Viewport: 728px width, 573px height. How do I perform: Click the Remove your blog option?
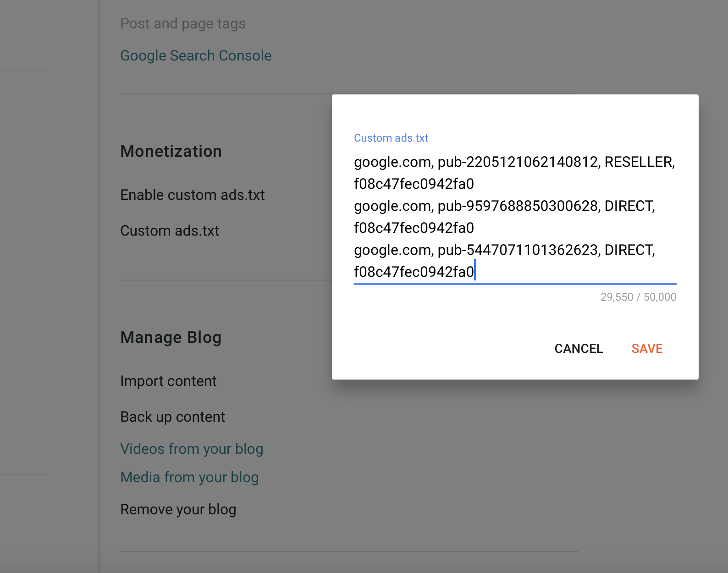coord(178,509)
